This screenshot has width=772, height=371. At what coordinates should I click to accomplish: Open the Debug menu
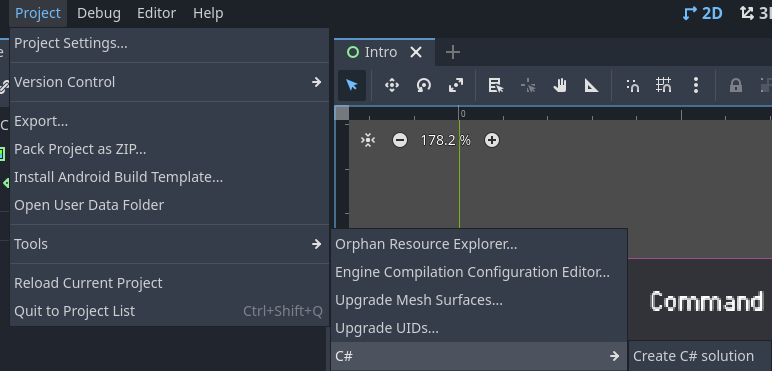coord(98,13)
